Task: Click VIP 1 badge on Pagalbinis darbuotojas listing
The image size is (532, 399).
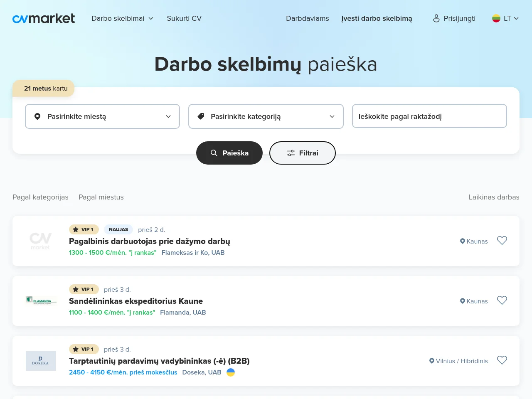Action: point(84,229)
